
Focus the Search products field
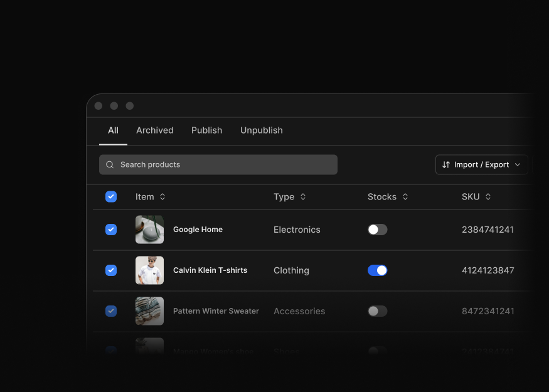coord(218,164)
